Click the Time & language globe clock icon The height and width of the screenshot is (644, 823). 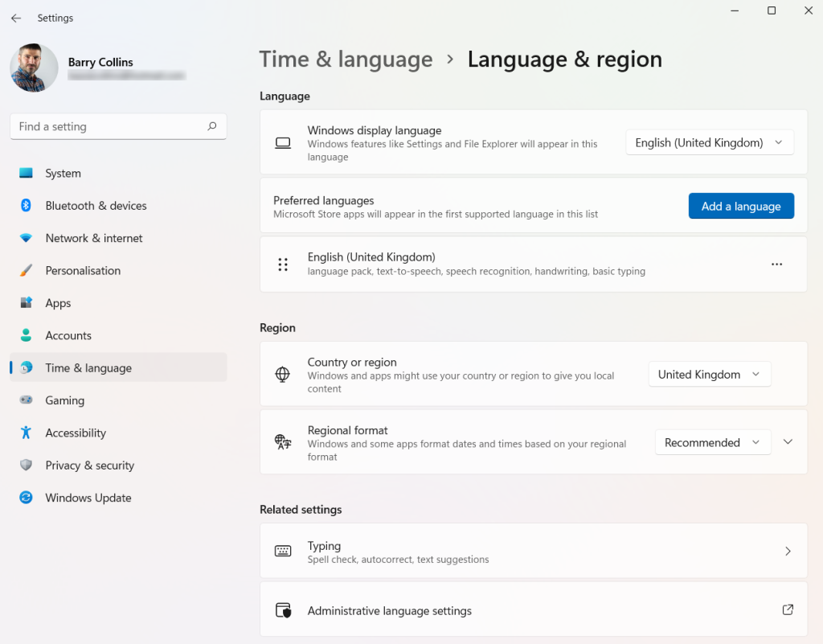pos(26,368)
